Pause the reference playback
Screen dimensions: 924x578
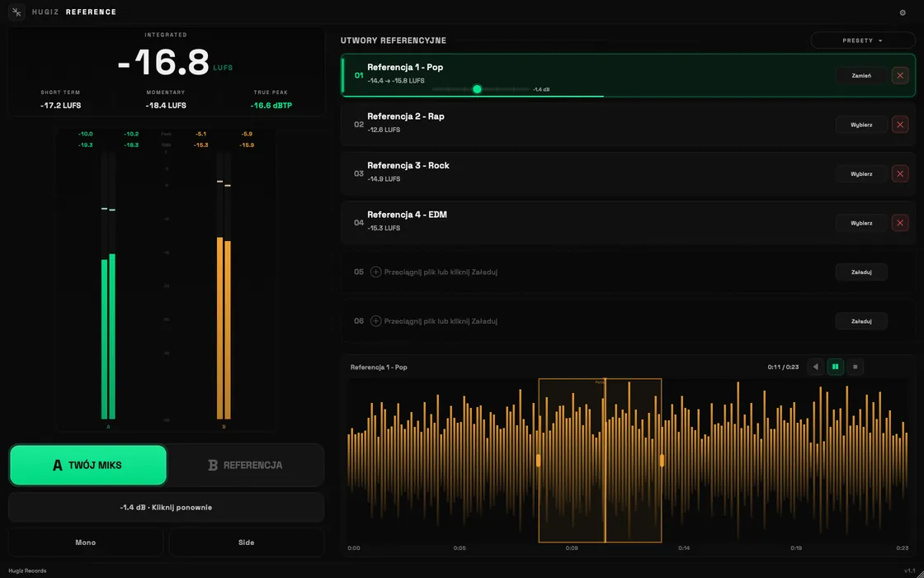(835, 367)
